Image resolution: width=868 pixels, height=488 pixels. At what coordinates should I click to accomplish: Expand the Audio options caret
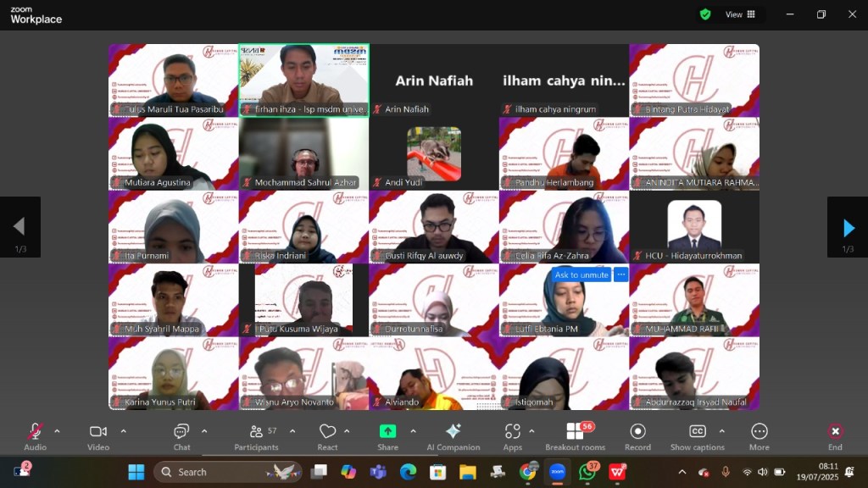(57, 431)
